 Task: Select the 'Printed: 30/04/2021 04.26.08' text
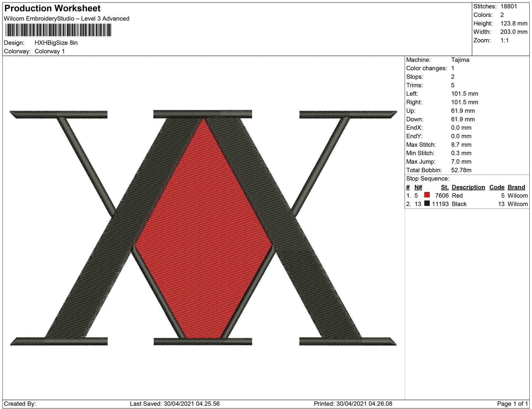pyautogui.click(x=353, y=403)
